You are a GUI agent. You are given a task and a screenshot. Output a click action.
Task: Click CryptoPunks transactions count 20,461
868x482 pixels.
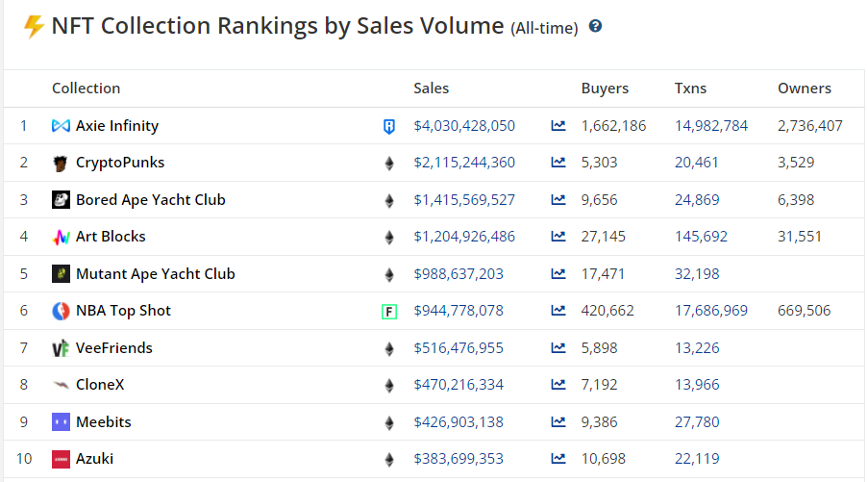(x=696, y=163)
